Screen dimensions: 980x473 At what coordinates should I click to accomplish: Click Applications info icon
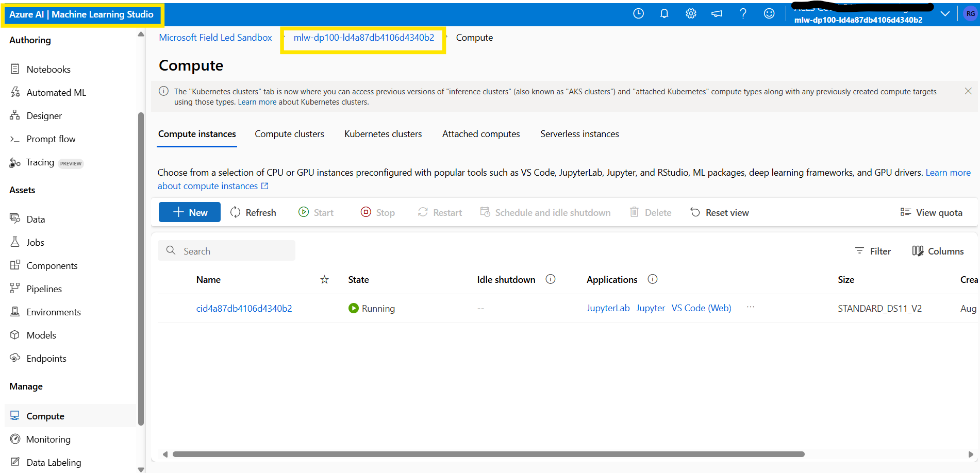(653, 279)
